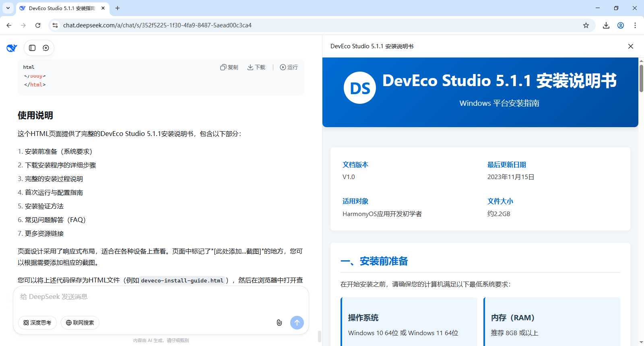Toggle 深度思考 deep thinking mode
Viewport: 644px width, 346px height.
(37, 323)
